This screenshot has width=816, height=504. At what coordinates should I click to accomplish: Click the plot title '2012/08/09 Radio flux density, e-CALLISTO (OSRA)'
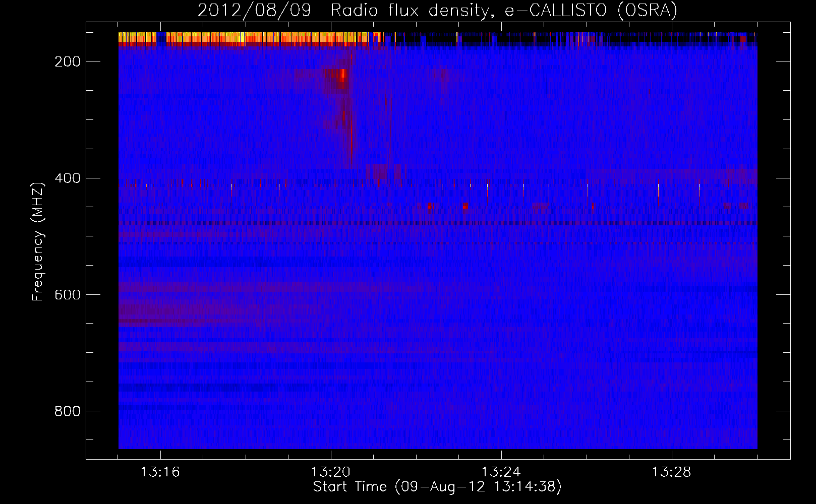pyautogui.click(x=437, y=10)
